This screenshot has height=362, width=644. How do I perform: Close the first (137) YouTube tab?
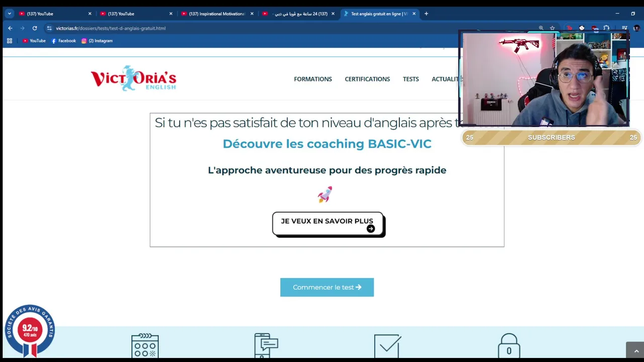point(90,14)
